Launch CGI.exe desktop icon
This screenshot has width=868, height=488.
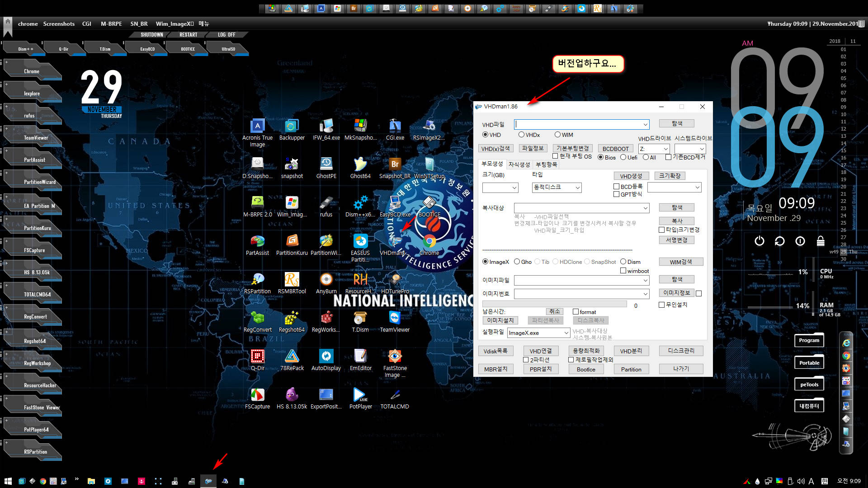point(395,129)
